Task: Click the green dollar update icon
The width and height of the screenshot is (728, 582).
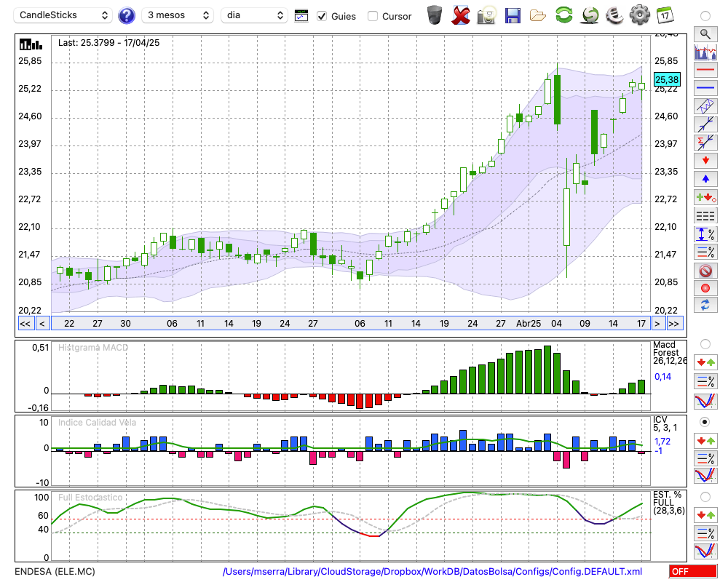Action: pos(590,15)
